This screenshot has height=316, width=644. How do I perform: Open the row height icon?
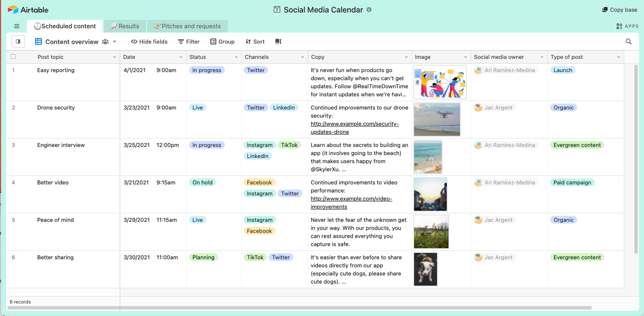(x=278, y=41)
